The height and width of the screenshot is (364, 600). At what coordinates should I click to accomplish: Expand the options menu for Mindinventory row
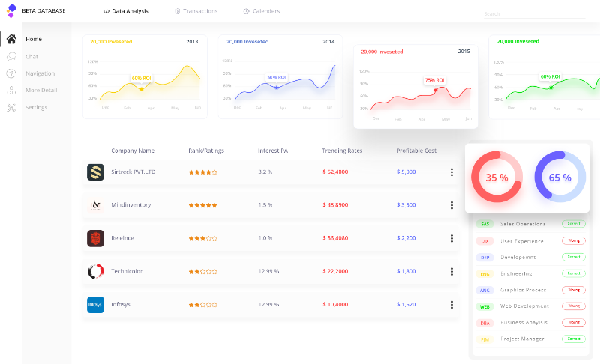click(451, 205)
